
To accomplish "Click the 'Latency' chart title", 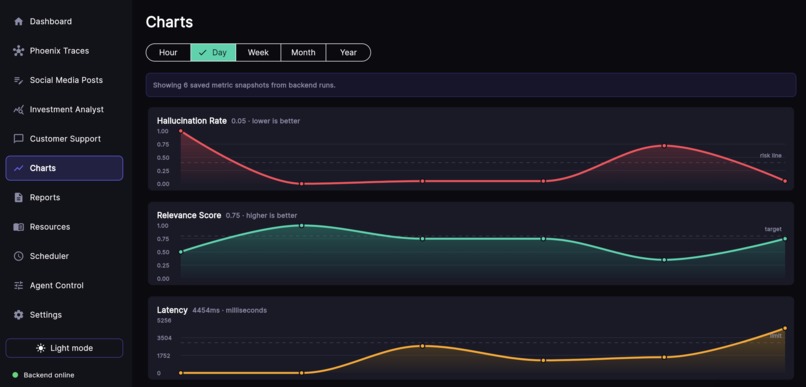I will (172, 310).
